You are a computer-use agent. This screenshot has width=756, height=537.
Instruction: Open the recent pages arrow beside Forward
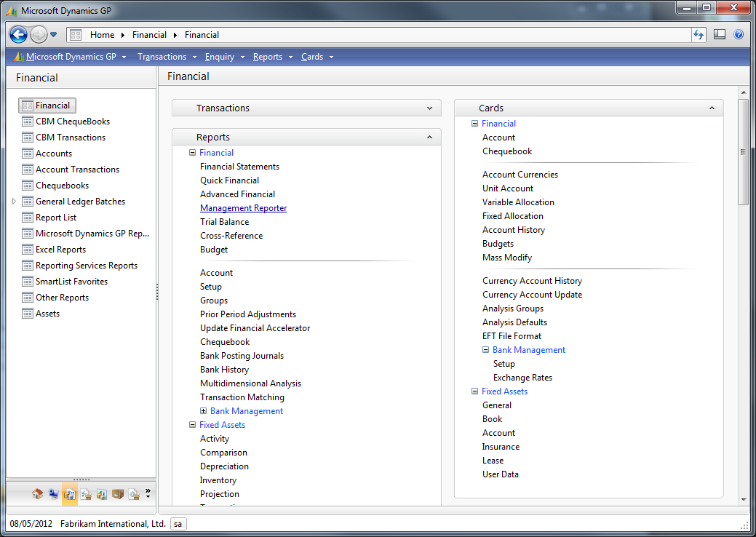pos(54,35)
